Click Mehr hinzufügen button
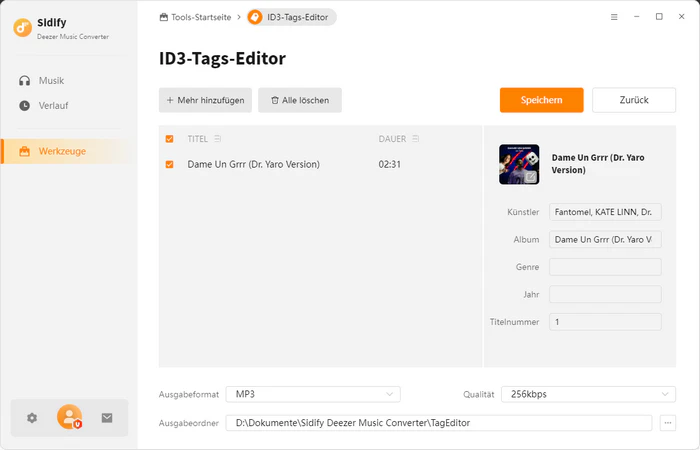The image size is (700, 450). point(205,100)
